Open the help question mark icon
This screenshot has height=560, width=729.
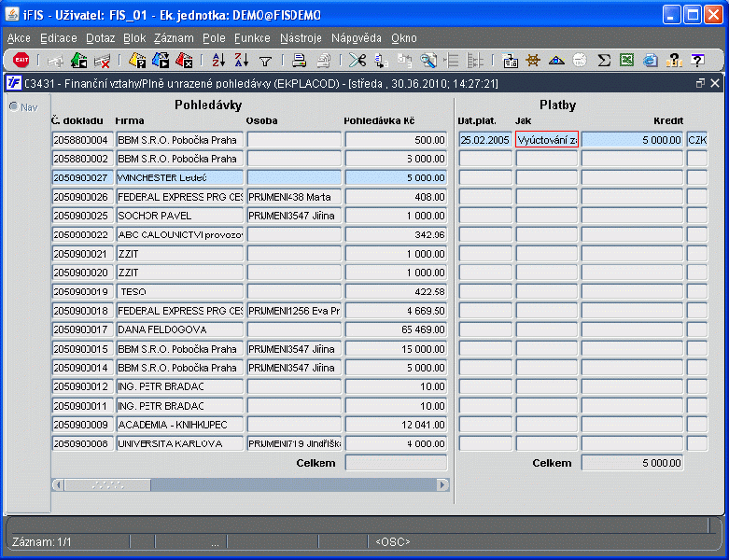coord(697,60)
